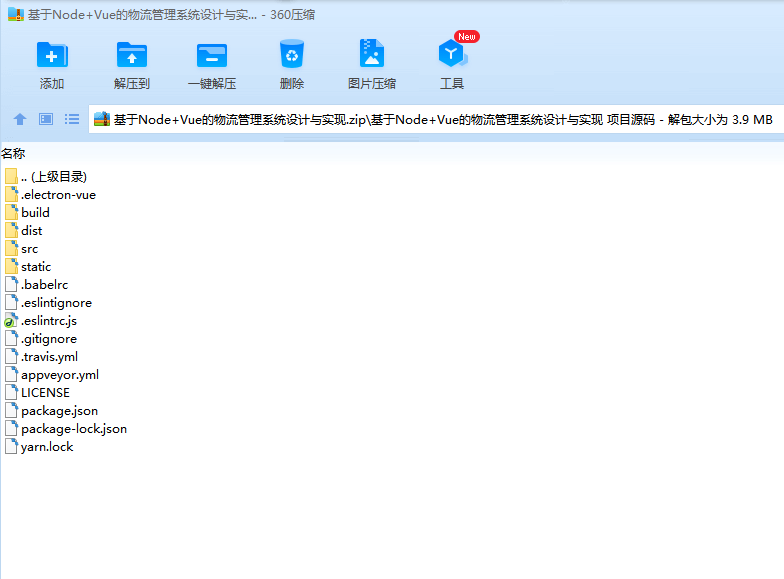Click the file icon beside .babelrc
784x579 pixels.
(x=12, y=284)
